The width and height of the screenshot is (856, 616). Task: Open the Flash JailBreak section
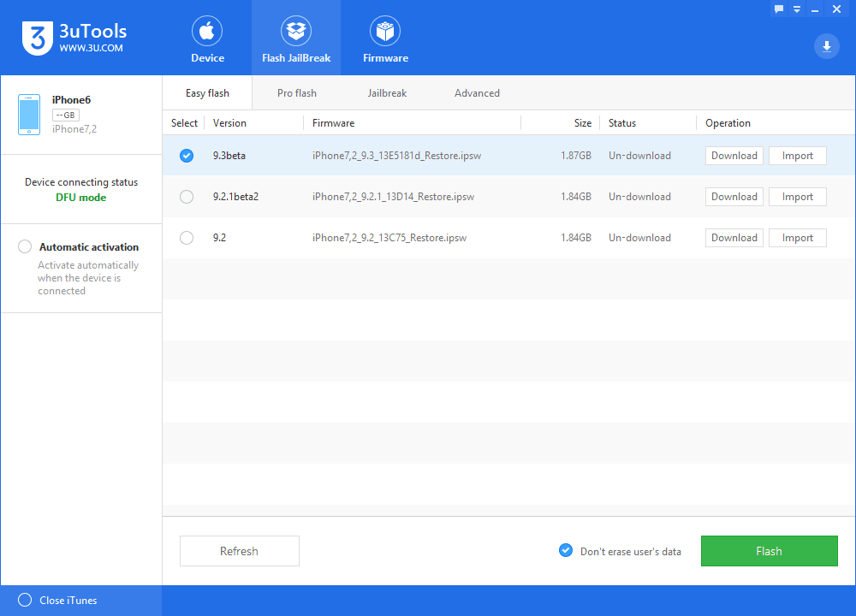tap(296, 38)
